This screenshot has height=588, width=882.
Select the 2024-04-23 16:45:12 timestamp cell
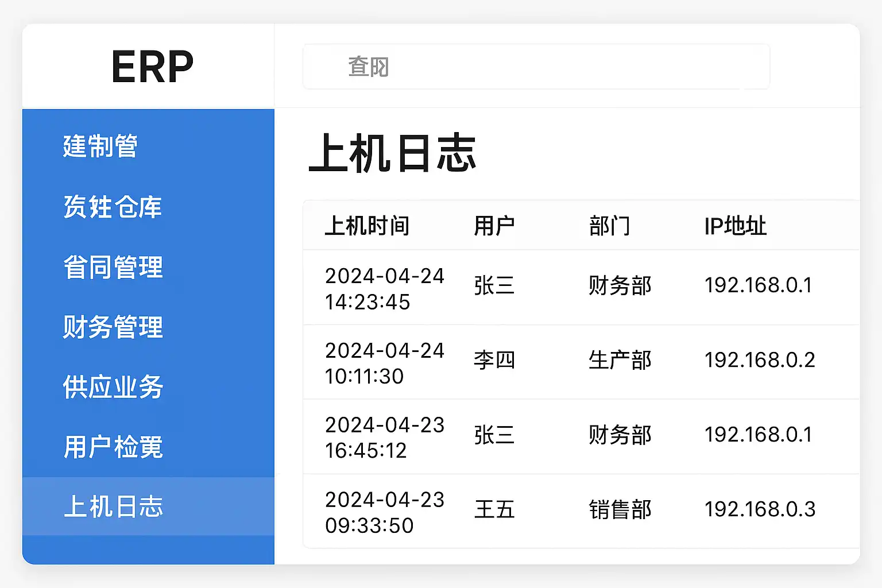pos(385,438)
